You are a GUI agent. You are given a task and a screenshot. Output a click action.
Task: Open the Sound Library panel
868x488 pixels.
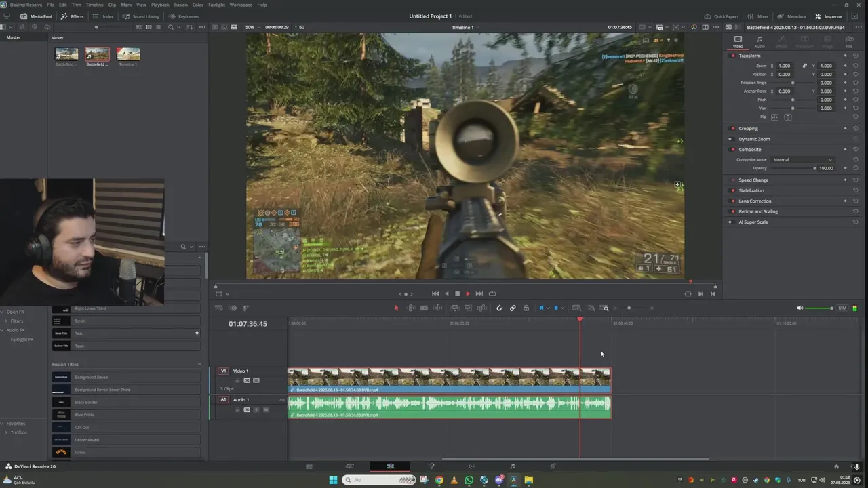pyautogui.click(x=141, y=16)
